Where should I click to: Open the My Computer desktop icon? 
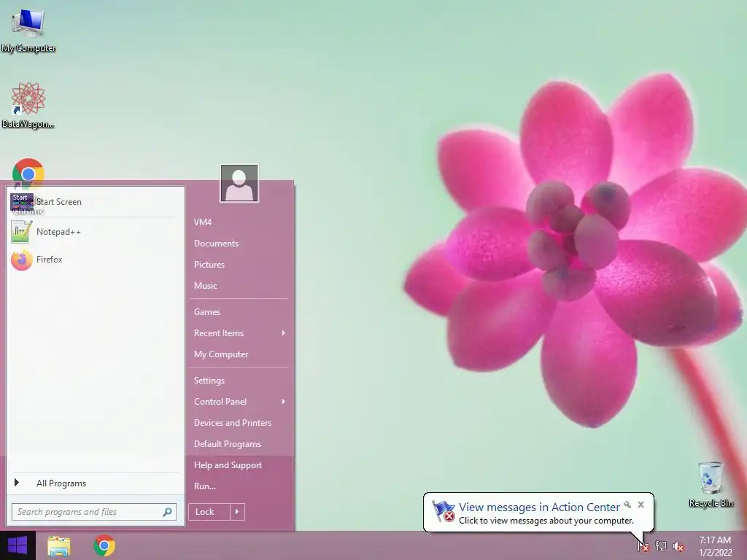(x=28, y=30)
